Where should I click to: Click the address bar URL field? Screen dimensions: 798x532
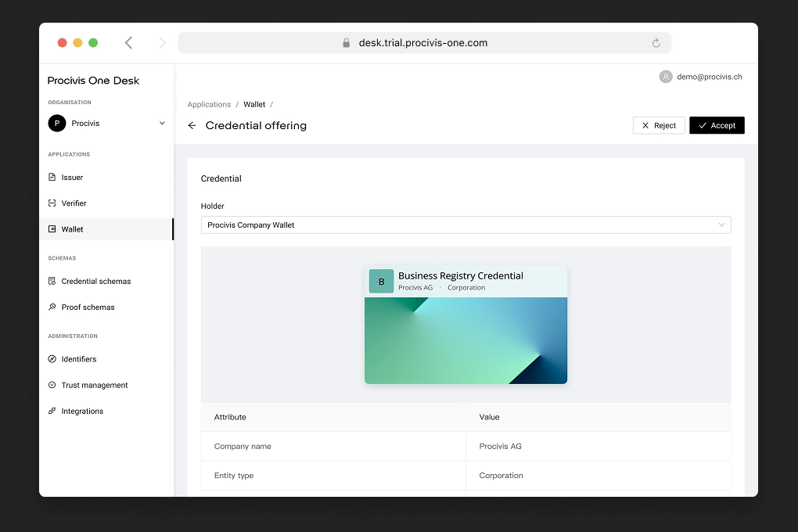pos(425,43)
